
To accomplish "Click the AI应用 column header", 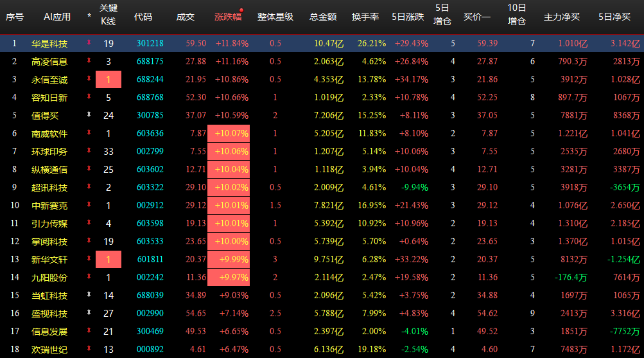I will [x=57, y=17].
